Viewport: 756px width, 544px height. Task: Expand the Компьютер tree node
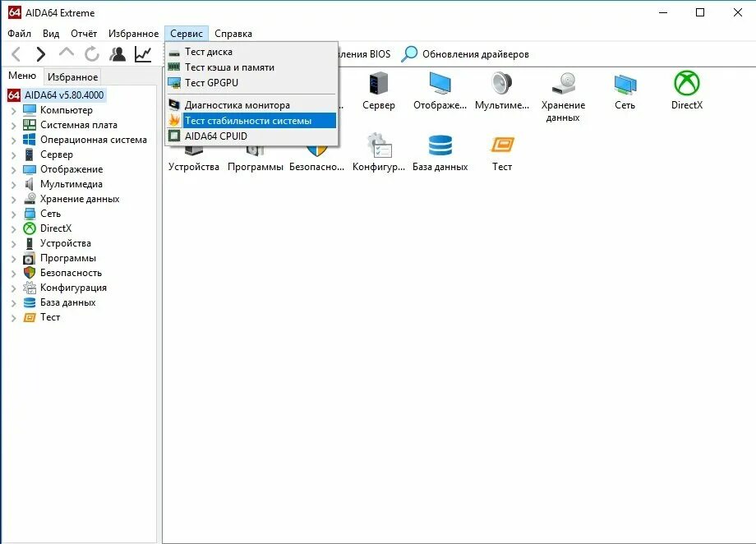13,110
